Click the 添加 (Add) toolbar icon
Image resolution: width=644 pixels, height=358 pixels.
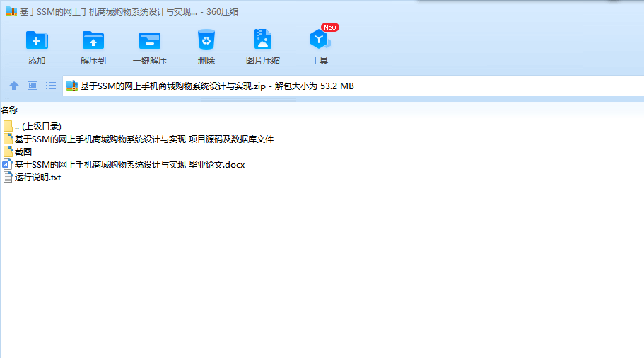point(37,40)
